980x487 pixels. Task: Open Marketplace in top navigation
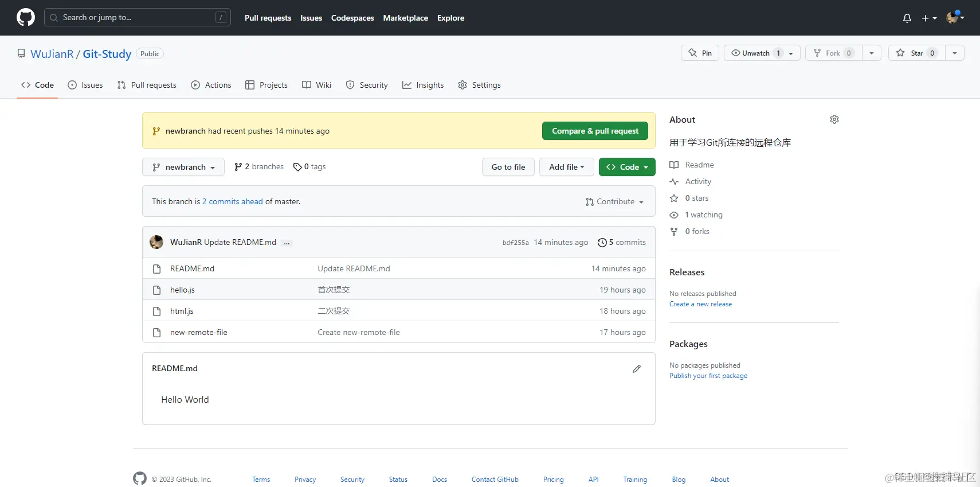click(406, 18)
